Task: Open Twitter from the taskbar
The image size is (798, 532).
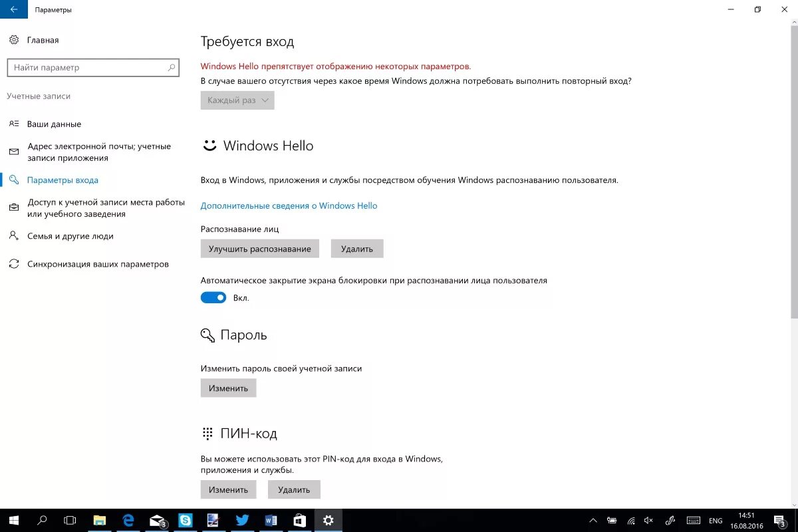Action: [x=242, y=520]
